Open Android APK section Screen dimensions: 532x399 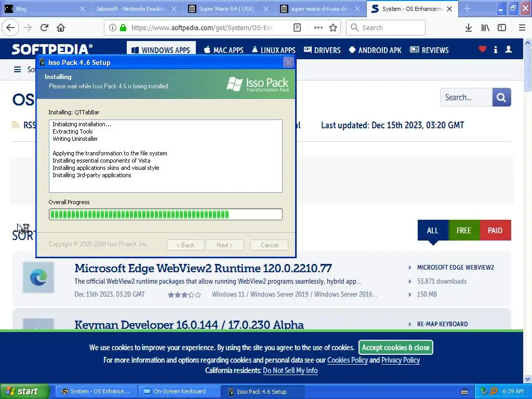pos(375,50)
